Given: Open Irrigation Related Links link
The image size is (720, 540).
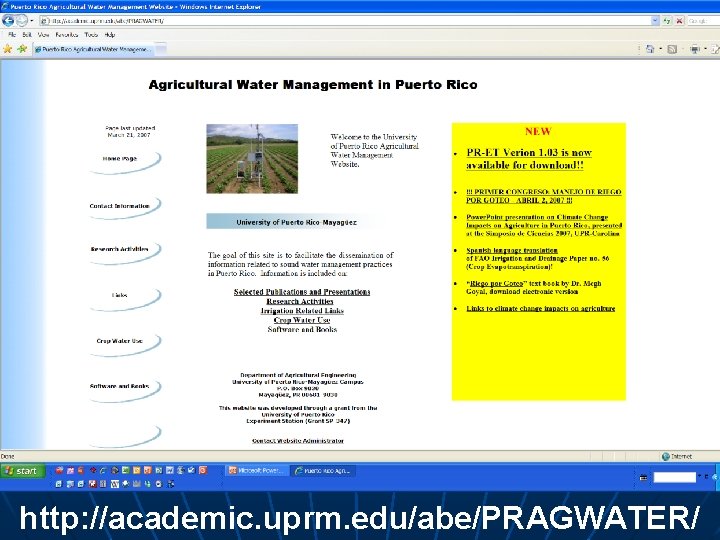Looking at the screenshot, I should point(302,310).
